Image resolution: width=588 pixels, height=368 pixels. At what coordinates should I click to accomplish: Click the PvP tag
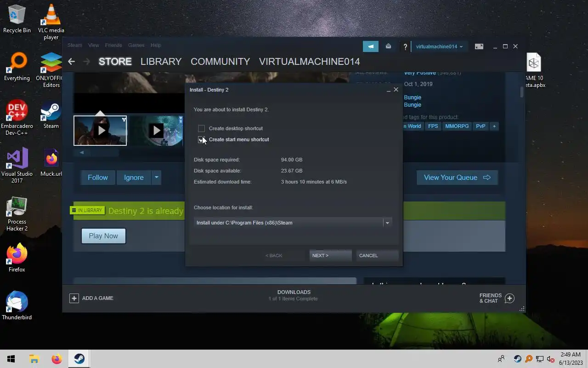(x=481, y=126)
